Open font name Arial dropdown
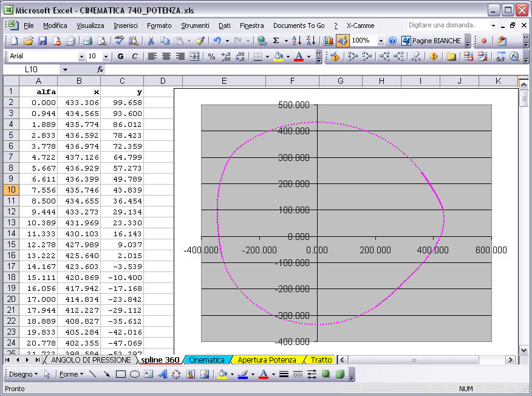The height and width of the screenshot is (396, 532). click(81, 56)
